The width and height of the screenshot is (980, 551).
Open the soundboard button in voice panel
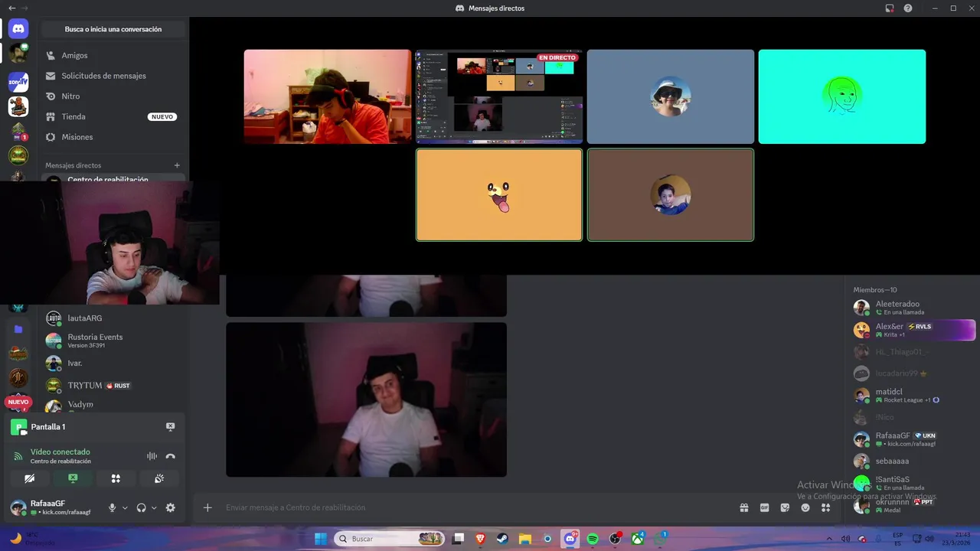point(159,478)
